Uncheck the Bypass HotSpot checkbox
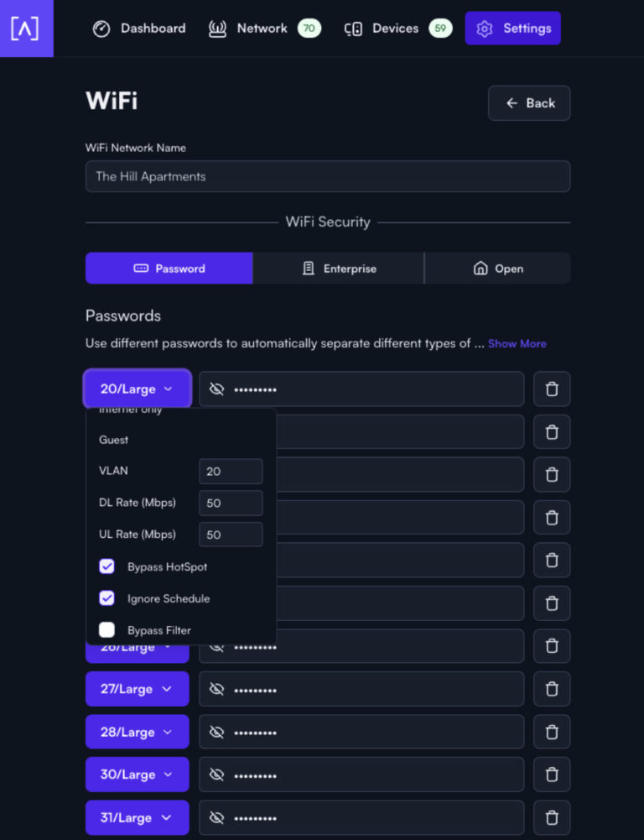 (107, 566)
